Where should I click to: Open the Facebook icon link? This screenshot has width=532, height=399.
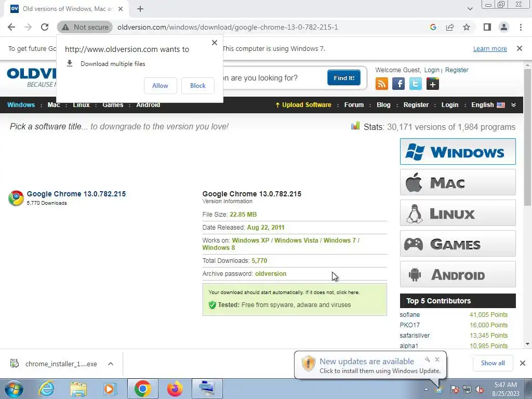(x=398, y=84)
